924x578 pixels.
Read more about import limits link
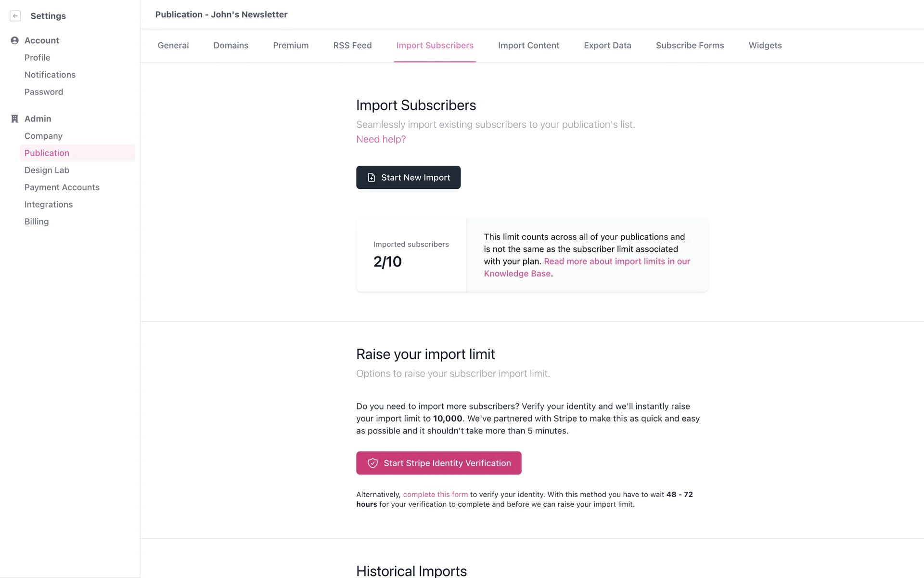(616, 262)
